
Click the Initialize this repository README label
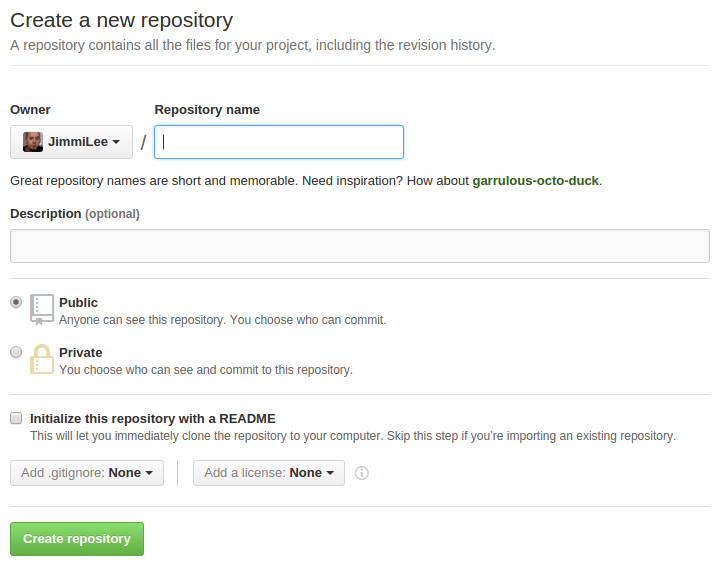tap(153, 418)
